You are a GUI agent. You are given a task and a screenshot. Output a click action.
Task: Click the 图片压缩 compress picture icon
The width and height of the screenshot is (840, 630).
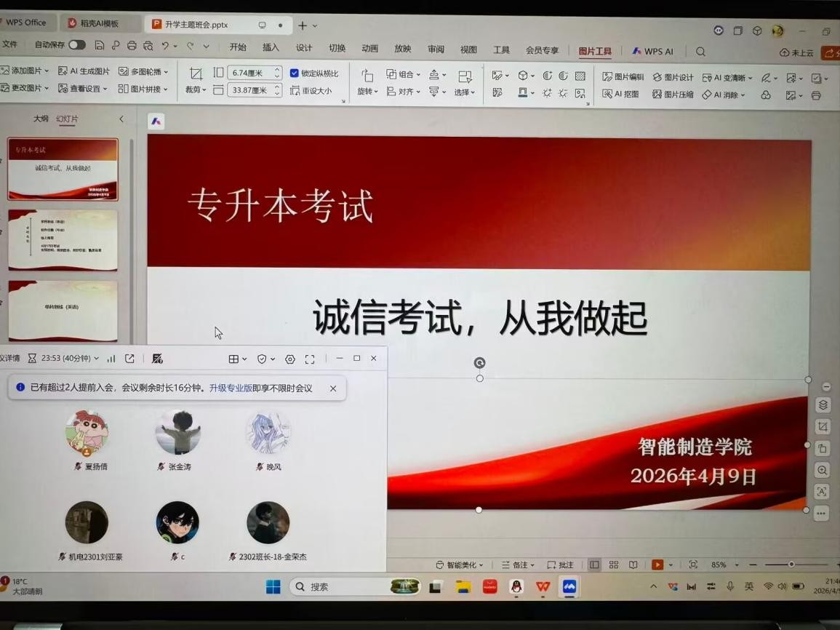(673, 95)
